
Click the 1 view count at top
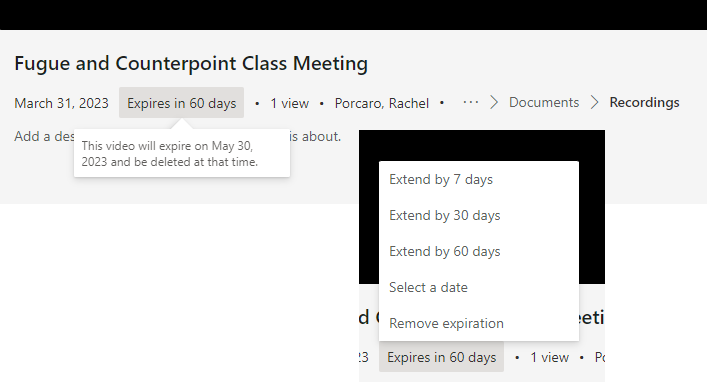[289, 103]
